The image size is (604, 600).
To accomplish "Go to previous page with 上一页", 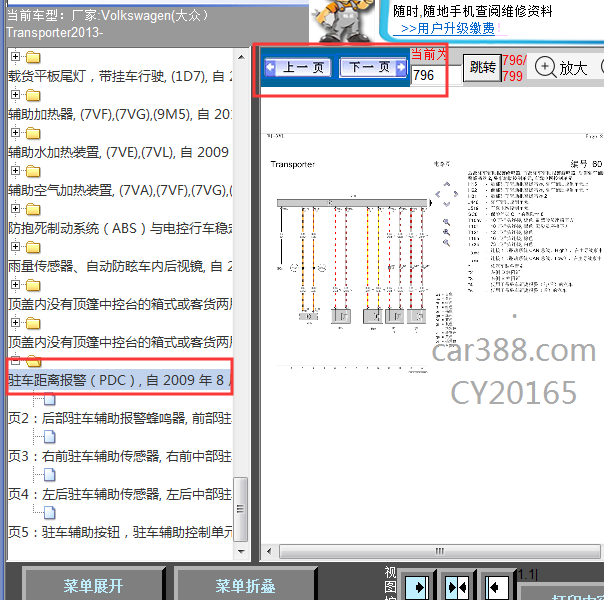I will 298,67.
